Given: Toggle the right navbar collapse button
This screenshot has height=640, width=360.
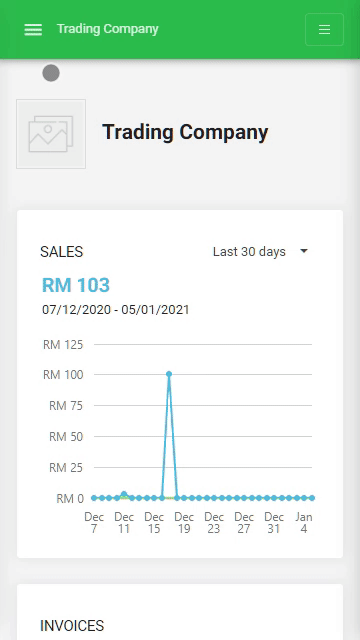Looking at the screenshot, I should point(324,29).
